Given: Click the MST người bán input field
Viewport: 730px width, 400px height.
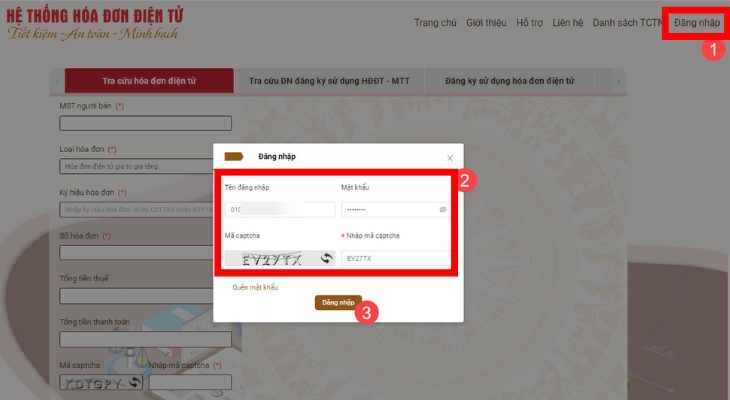Looking at the screenshot, I should point(146,123).
